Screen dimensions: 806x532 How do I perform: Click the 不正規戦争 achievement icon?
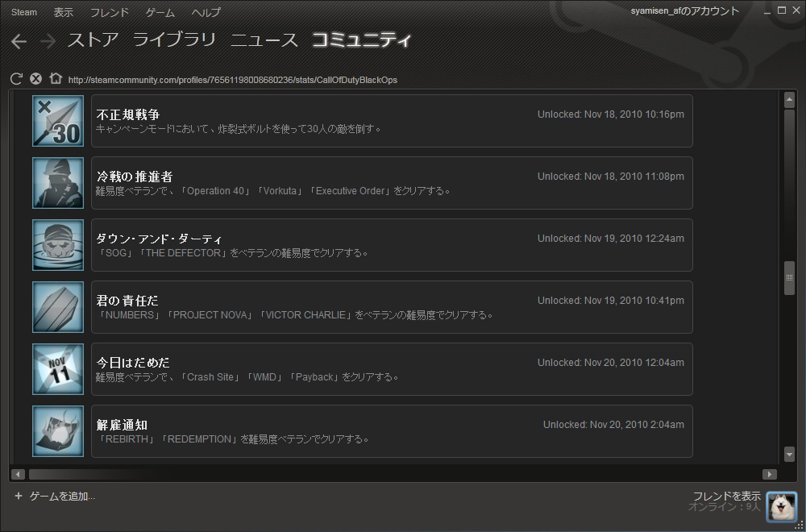click(x=58, y=121)
